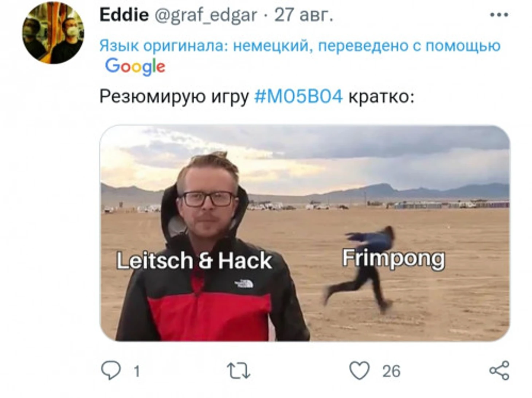Like the tweet with the heart icon
This screenshot has height=398, width=532.
pos(359,370)
